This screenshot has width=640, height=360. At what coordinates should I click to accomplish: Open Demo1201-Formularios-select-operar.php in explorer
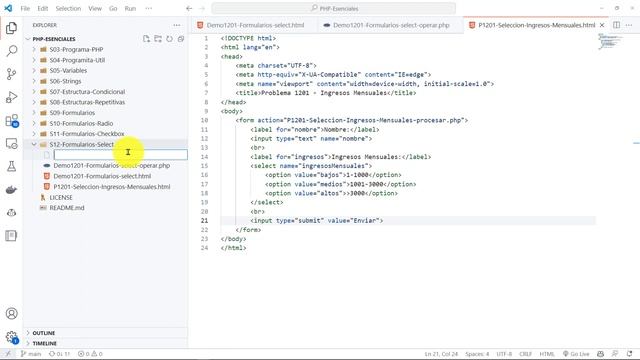(x=111, y=165)
